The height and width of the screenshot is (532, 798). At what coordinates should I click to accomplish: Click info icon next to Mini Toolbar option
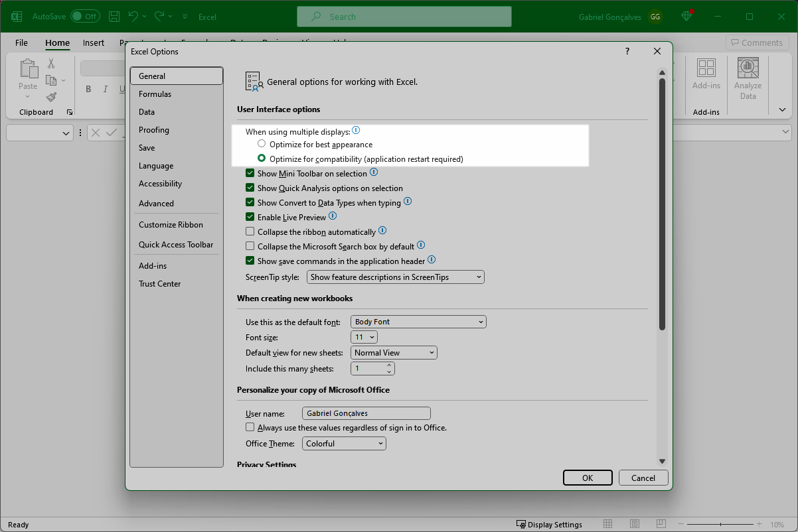(374, 172)
